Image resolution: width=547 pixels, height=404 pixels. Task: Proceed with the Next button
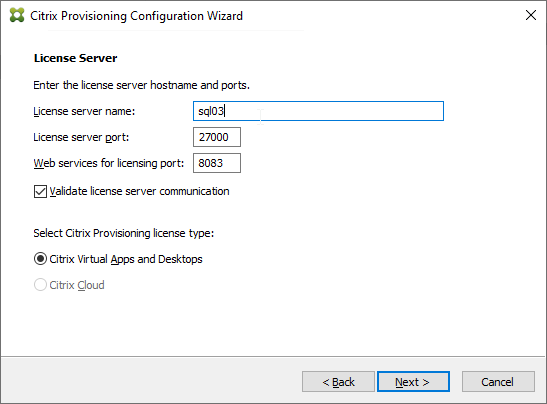[x=413, y=382]
